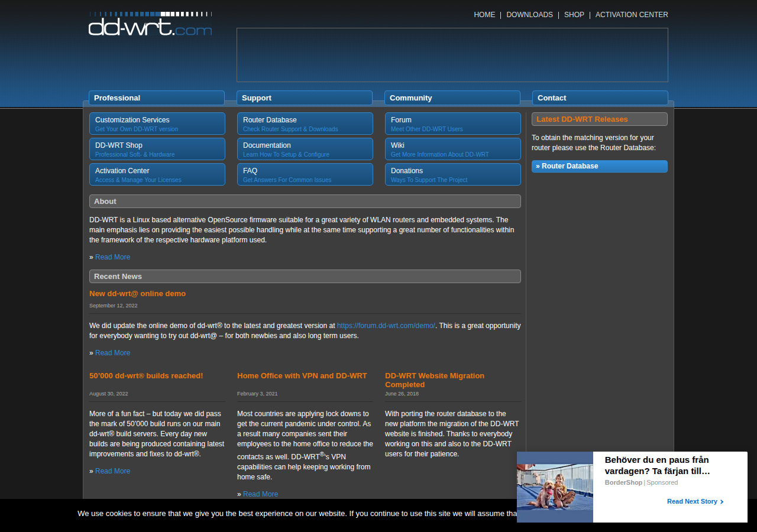Image resolution: width=757 pixels, height=532 pixels.
Task: Click Read More under the 50'000 builds article
Action: 112,471
